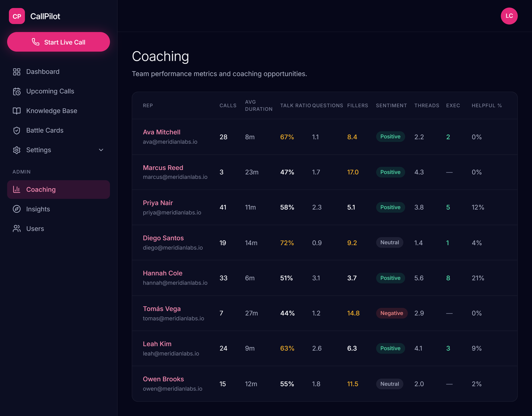Viewport: 532px width, 416px height.
Task: Open the Insights admin page
Action: [x=59, y=209]
